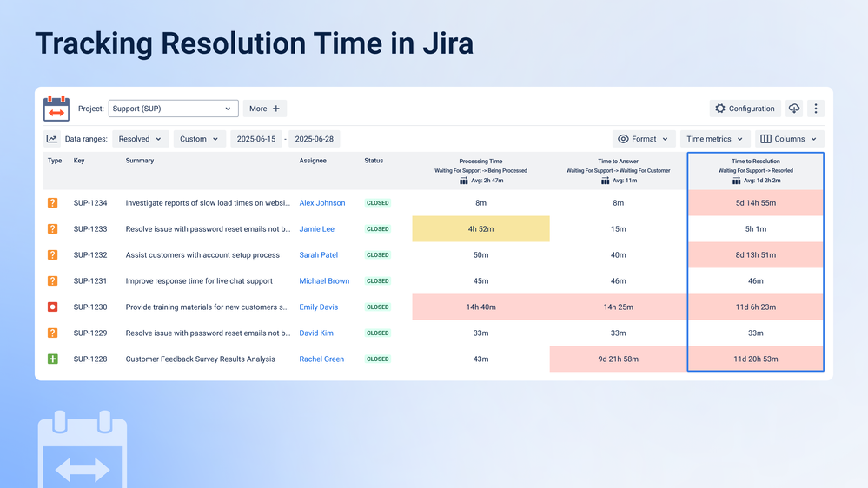Click the CLOSED status badge for SUP-1234
868x488 pixels.
pos(378,203)
